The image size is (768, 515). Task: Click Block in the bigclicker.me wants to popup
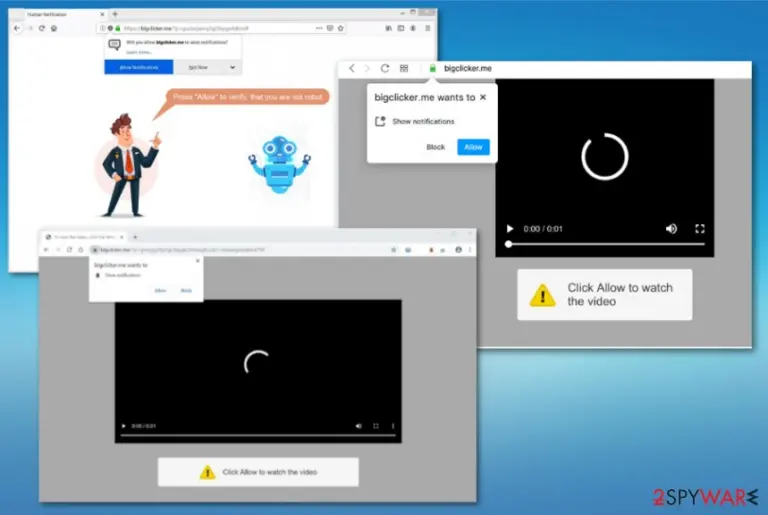tap(435, 147)
